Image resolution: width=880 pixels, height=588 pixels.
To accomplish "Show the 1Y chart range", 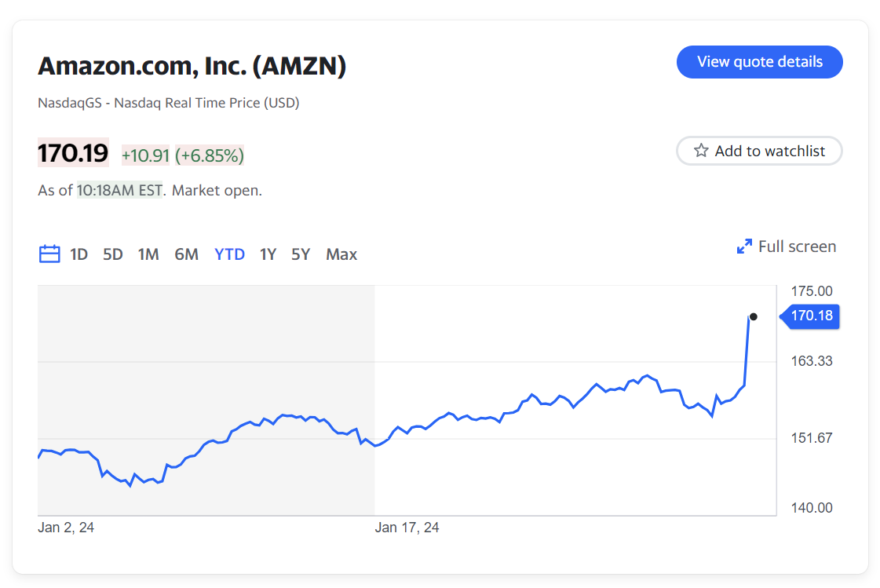I will 268,254.
